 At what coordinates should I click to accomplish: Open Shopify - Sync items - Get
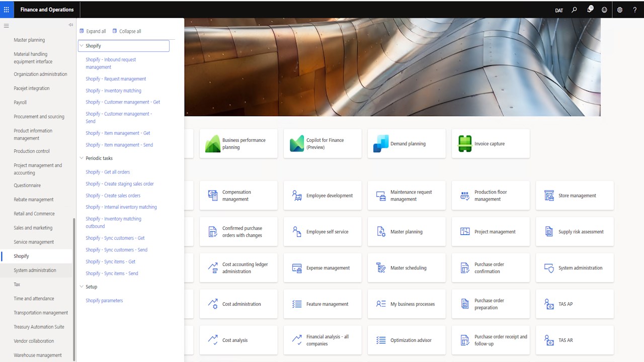pyautogui.click(x=110, y=262)
